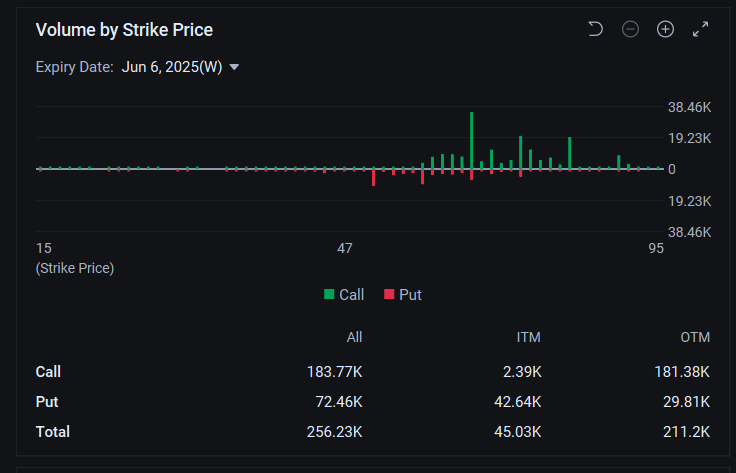Click the 211.2K OTM total value
The height and width of the screenshot is (473, 736).
coord(686,432)
